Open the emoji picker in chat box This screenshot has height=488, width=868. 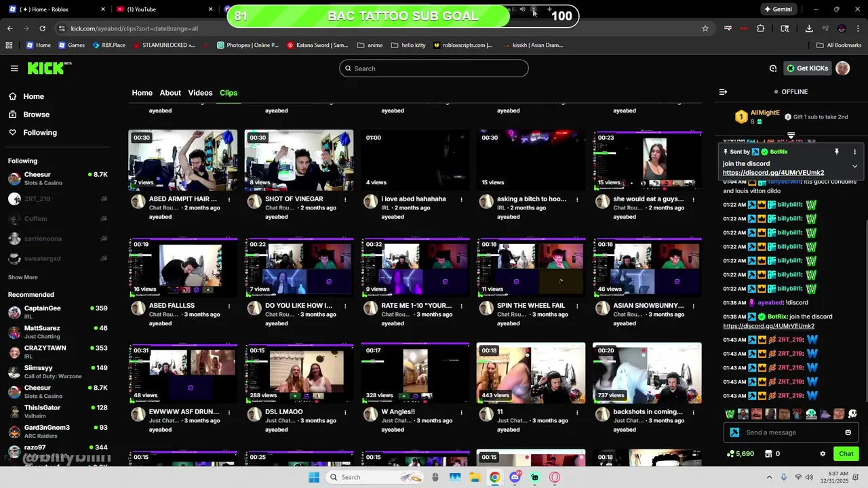click(848, 432)
